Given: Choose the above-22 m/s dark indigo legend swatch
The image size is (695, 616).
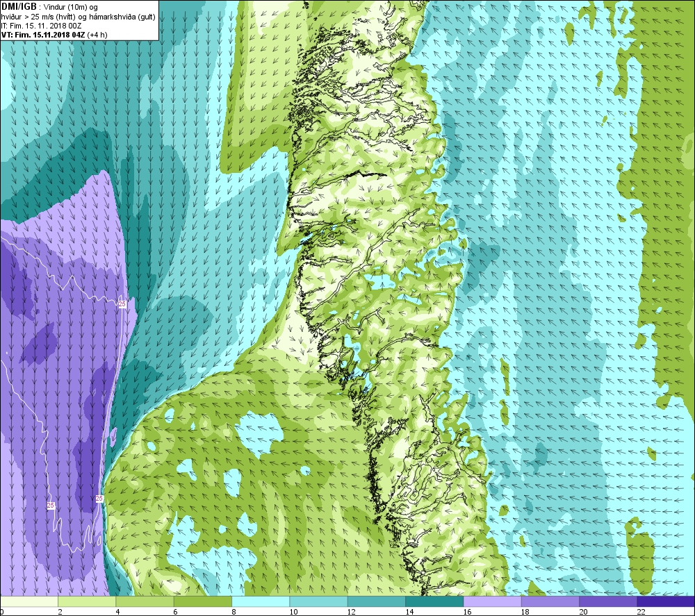Looking at the screenshot, I should [x=666, y=601].
